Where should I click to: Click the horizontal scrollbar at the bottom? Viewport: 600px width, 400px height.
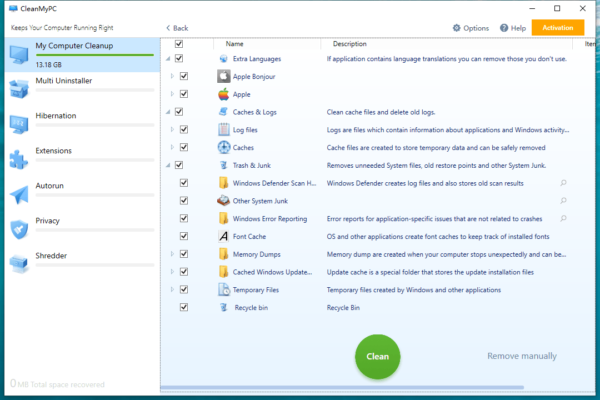coord(342,387)
